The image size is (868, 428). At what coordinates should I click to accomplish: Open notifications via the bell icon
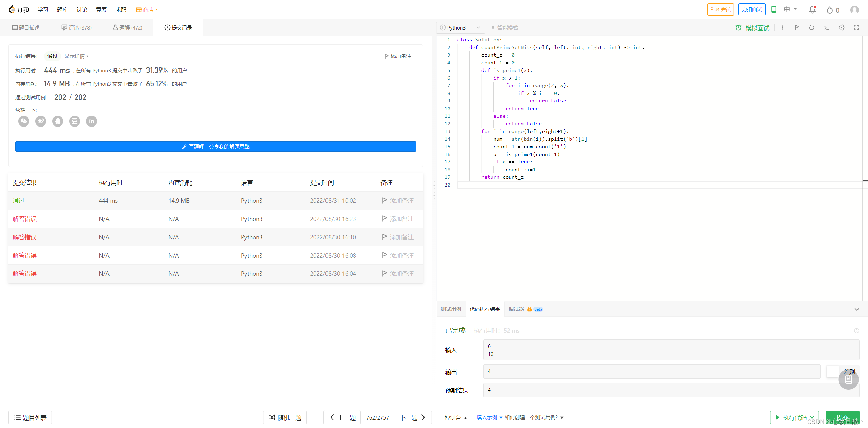[x=812, y=9]
